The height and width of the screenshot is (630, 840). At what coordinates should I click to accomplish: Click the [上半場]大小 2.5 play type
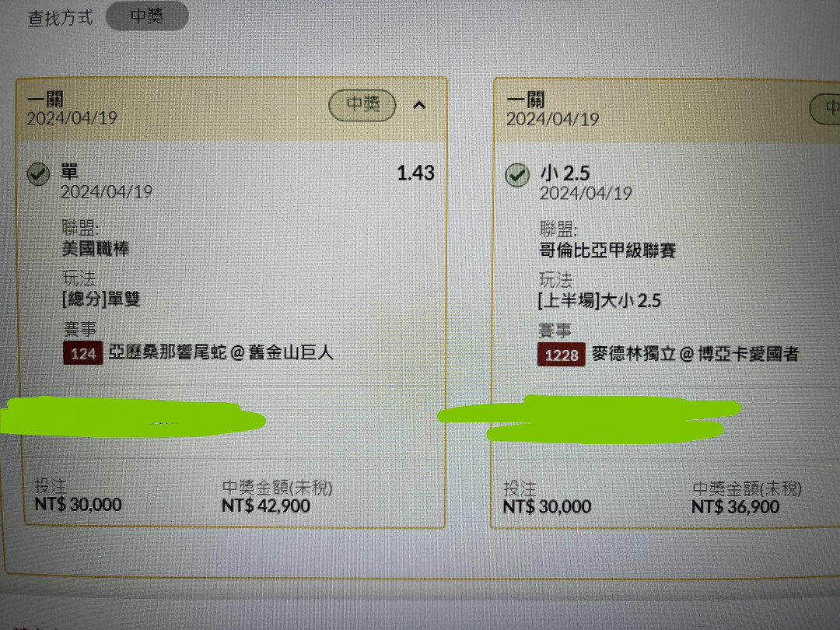600,300
